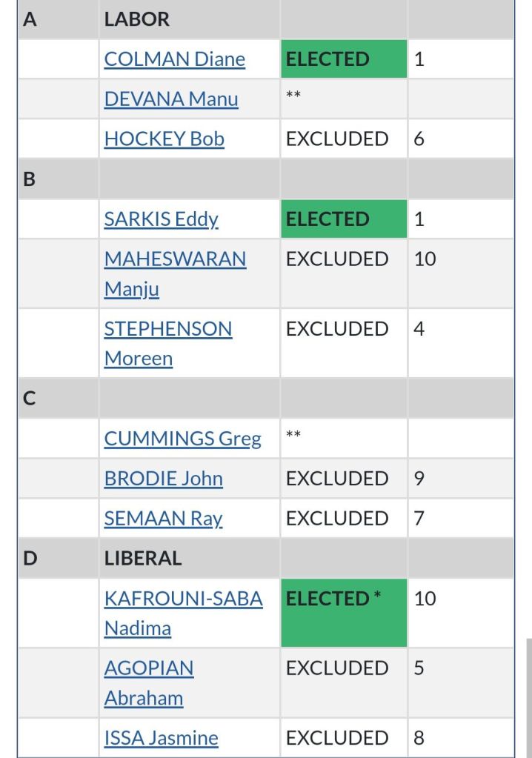532x758 pixels.
Task: Click the STEPHENSON Moreen link
Action: pos(167,329)
